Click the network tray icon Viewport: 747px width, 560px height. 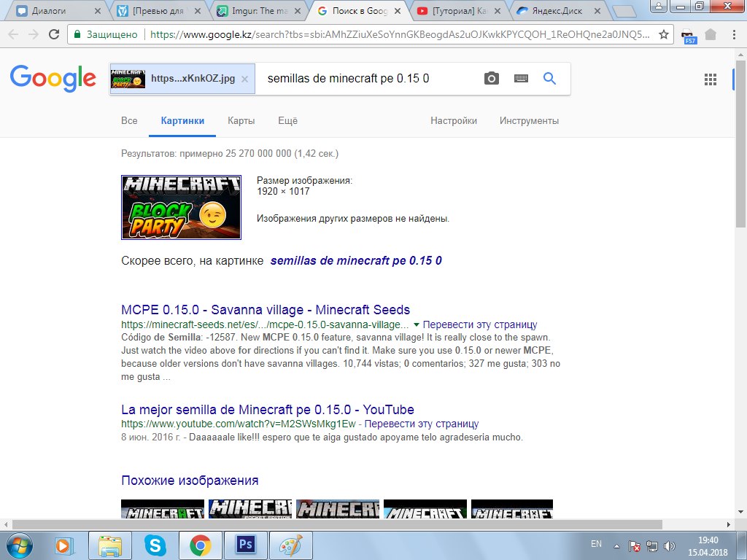click(x=651, y=545)
